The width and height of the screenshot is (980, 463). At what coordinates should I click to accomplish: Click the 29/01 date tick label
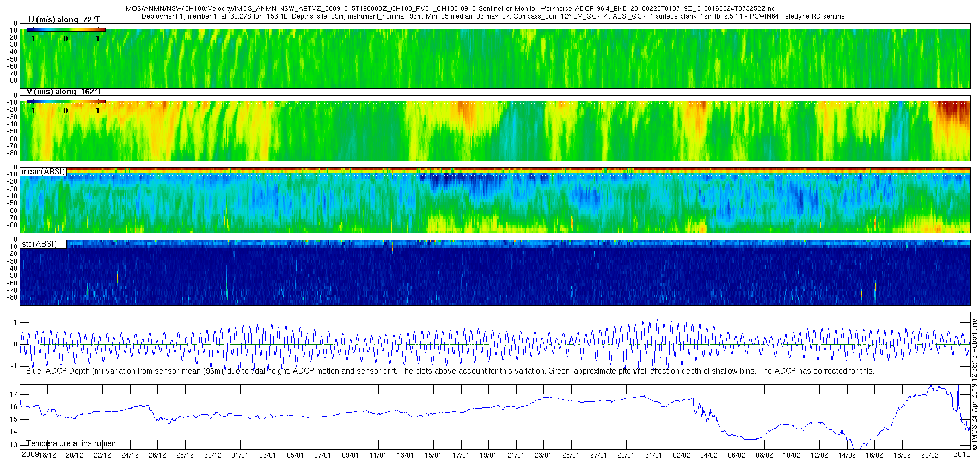coord(626,455)
